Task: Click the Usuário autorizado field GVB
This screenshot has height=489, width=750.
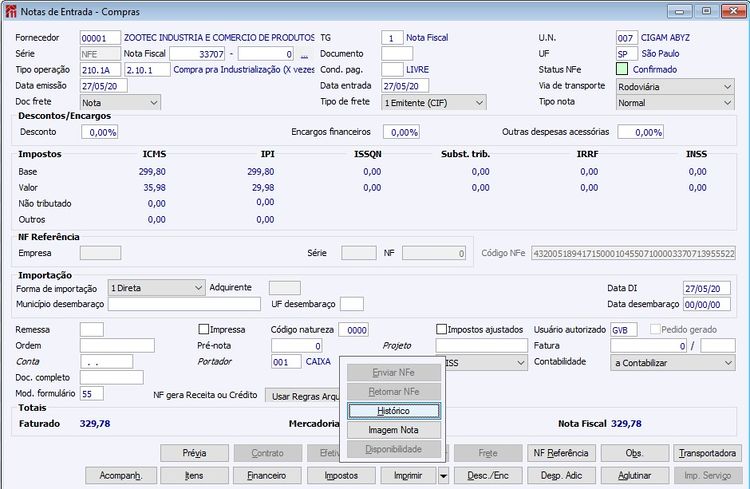Action: click(x=624, y=330)
